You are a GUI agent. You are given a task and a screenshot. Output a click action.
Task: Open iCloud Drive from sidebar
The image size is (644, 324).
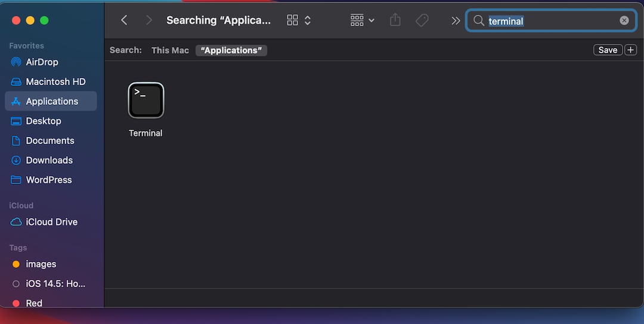click(x=51, y=222)
